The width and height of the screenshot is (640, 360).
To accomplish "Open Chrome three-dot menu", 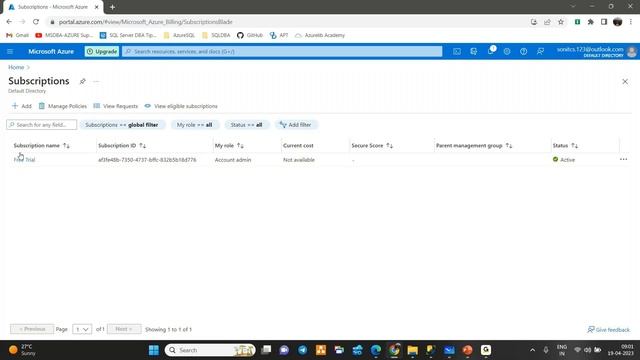I will (631, 22).
